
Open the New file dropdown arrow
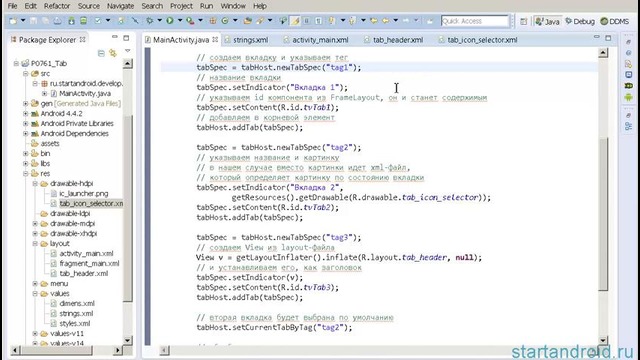[23, 21]
